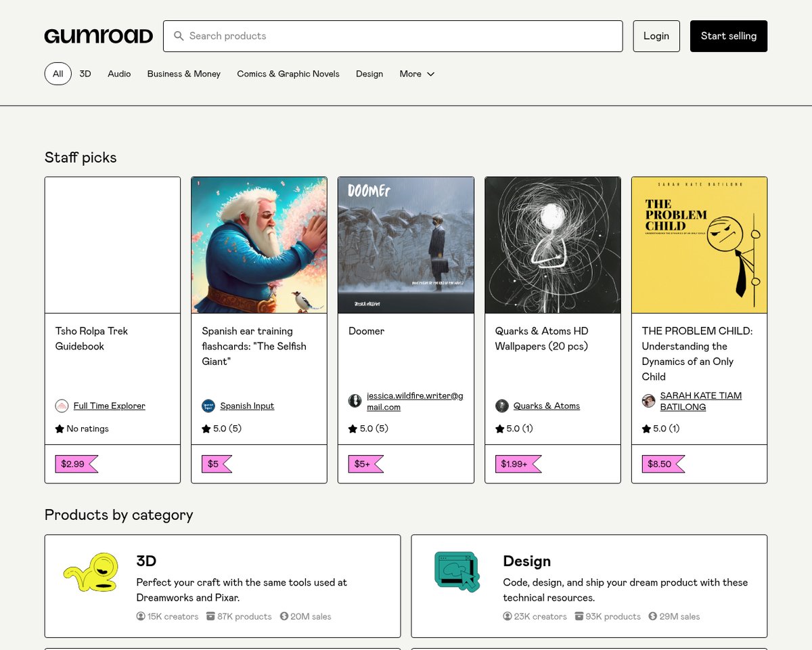This screenshot has height=650, width=812.
Task: Click the Login button
Action: pos(656,36)
